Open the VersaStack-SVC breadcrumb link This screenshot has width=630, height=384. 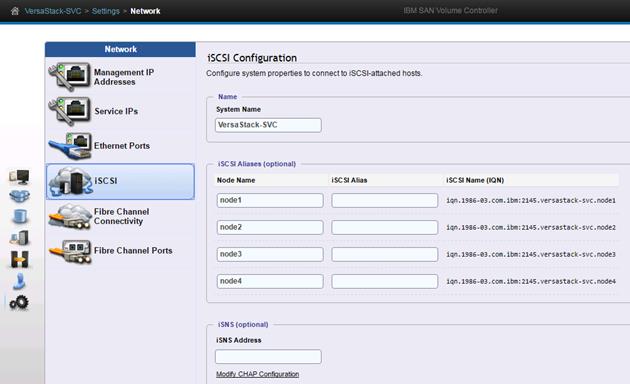[x=53, y=11]
